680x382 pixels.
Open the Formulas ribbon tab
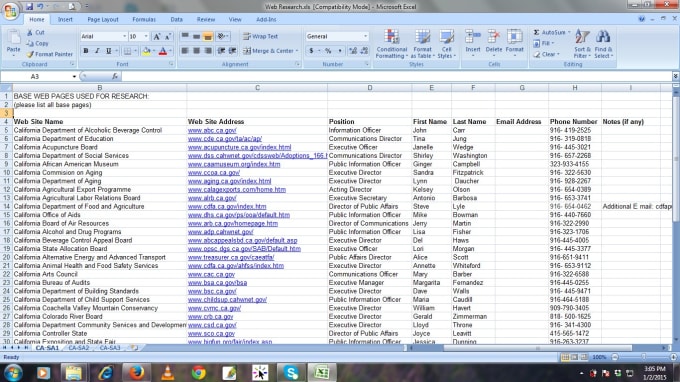pyautogui.click(x=144, y=20)
